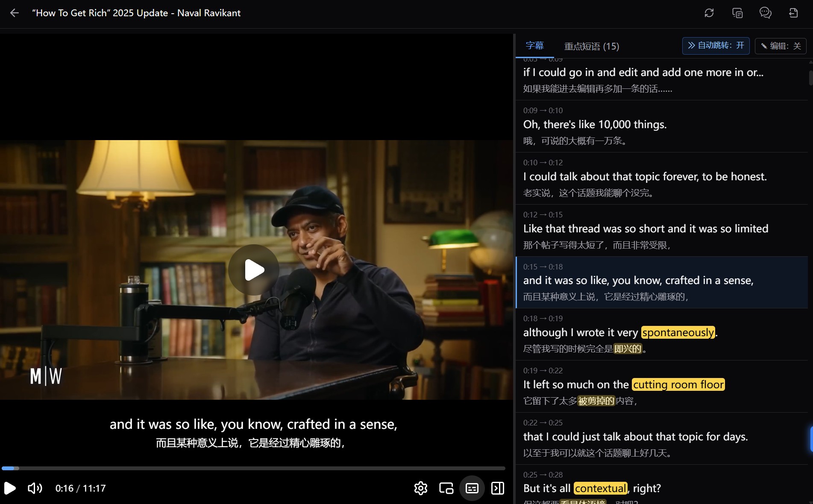Jump to 'if I could go in and edit' line
The height and width of the screenshot is (504, 813).
pos(643,73)
